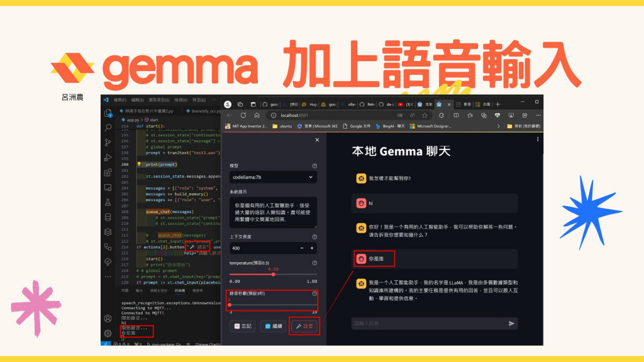Image resolution: width=644 pixels, height=362 pixels.
Task: Open new browser tab
Action: (498, 104)
